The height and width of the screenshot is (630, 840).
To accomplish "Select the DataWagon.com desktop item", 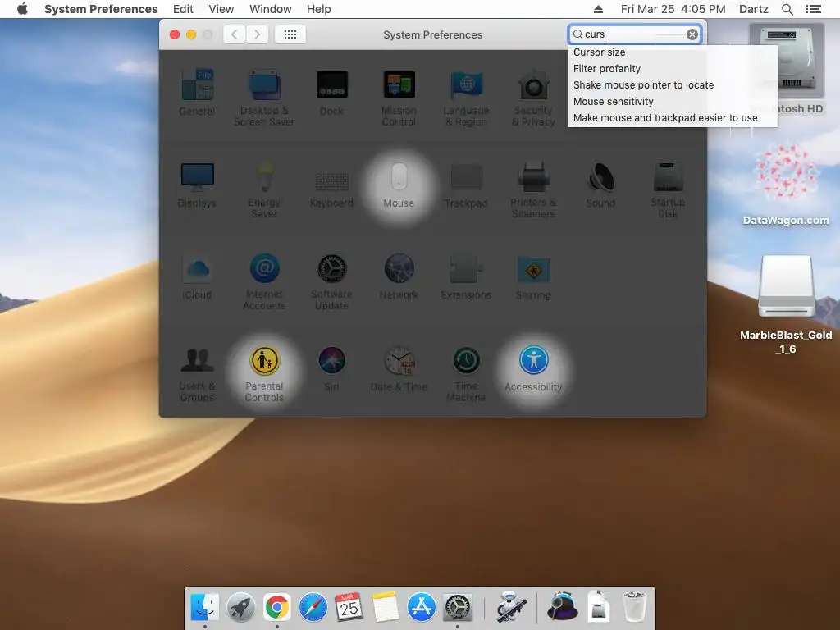I will pos(785,185).
